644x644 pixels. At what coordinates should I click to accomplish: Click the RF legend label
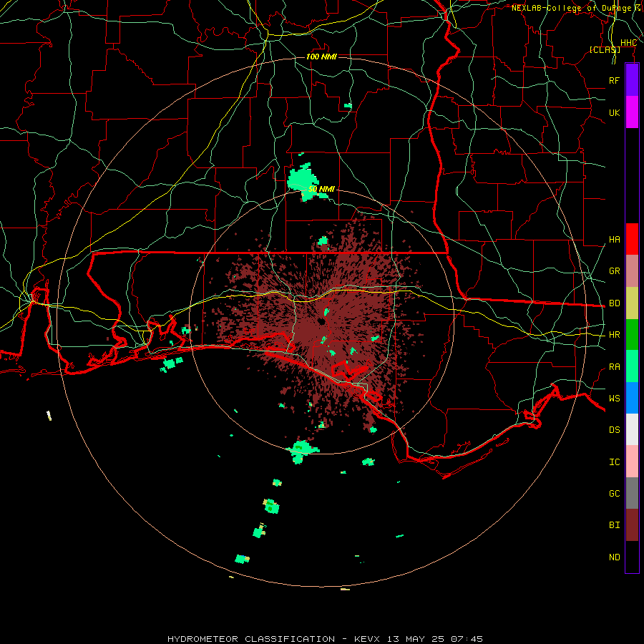click(615, 80)
